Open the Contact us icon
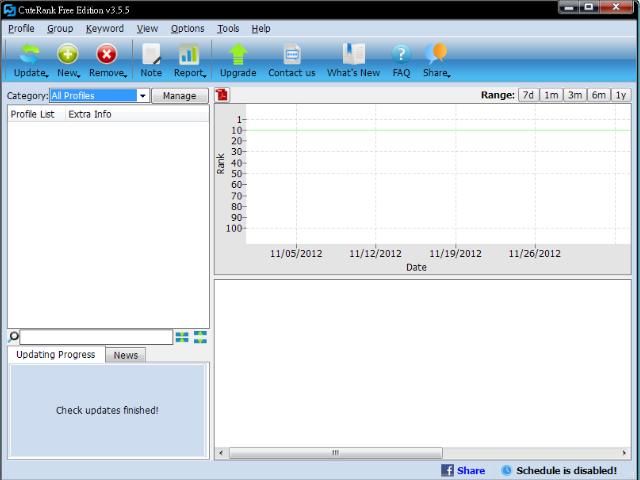Screen dimensions: 640x480 click(292, 55)
